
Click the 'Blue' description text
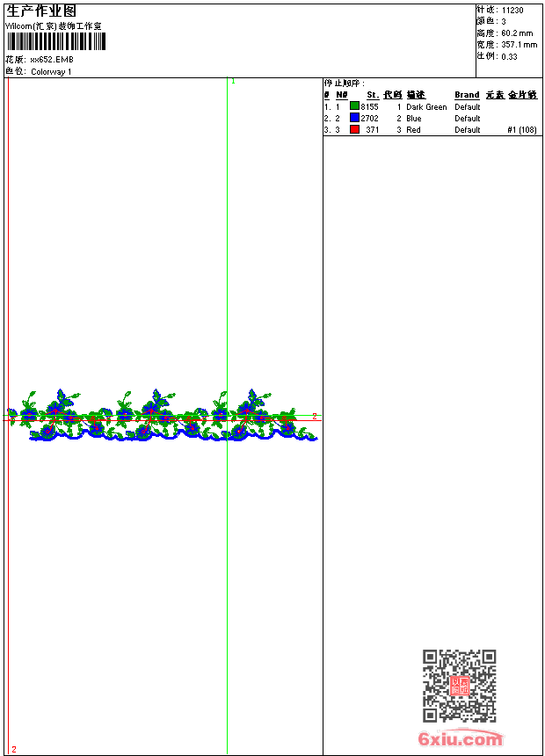coord(414,119)
